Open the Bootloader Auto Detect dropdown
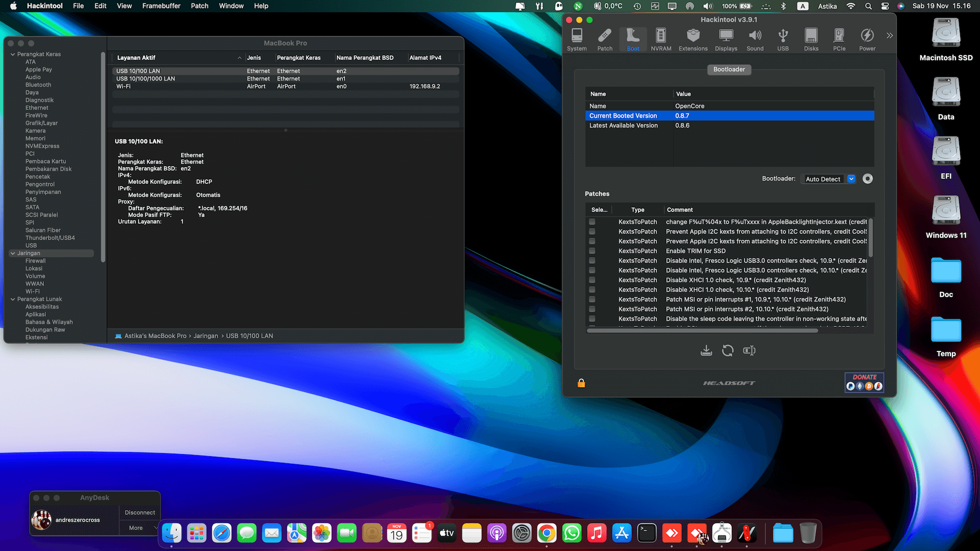Screen dimensions: 980x551 point(828,179)
